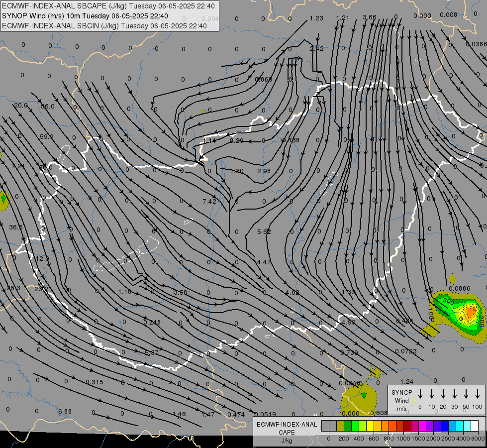The image size is (487, 448).
Task: Click the map value 1.46
Action: (x=179, y=414)
